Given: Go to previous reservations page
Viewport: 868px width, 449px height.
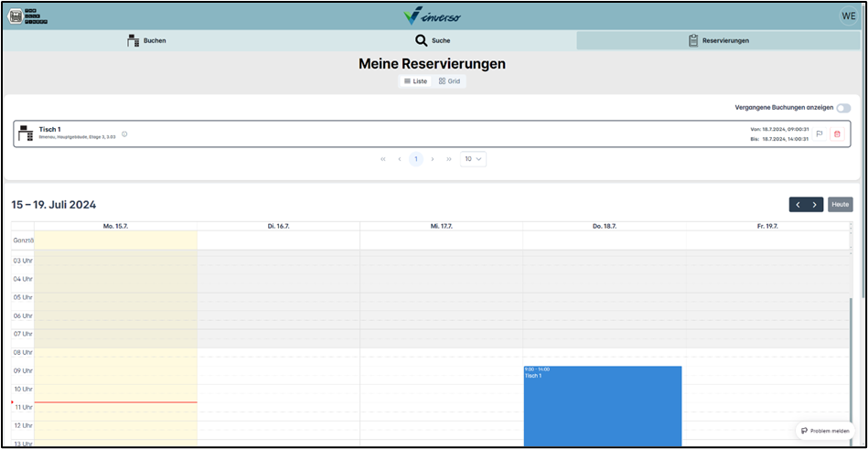Looking at the screenshot, I should [400, 159].
